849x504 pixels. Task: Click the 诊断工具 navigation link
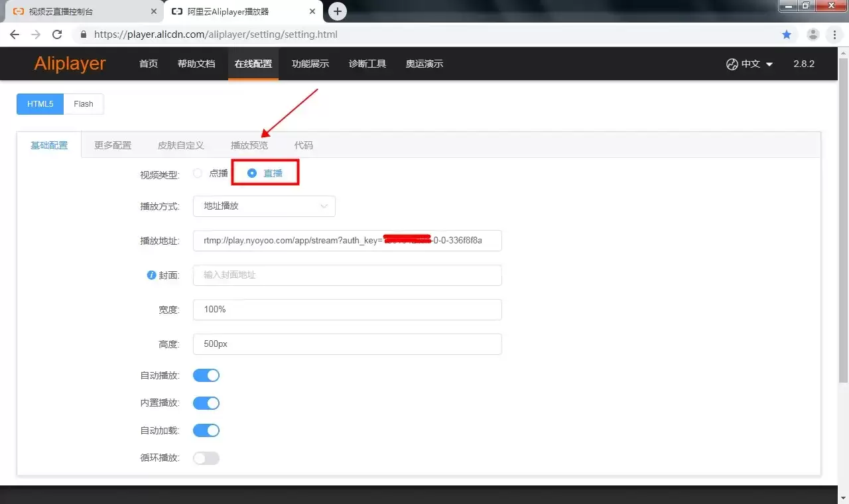pos(367,64)
